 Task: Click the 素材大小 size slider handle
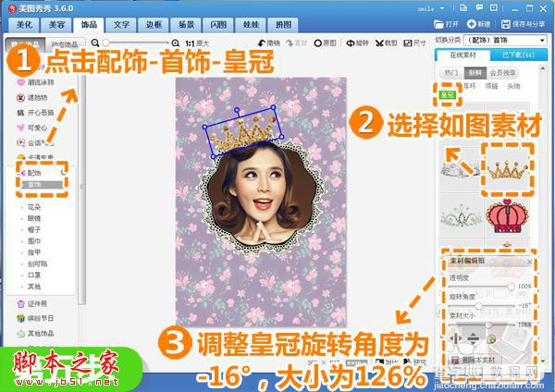point(488,325)
